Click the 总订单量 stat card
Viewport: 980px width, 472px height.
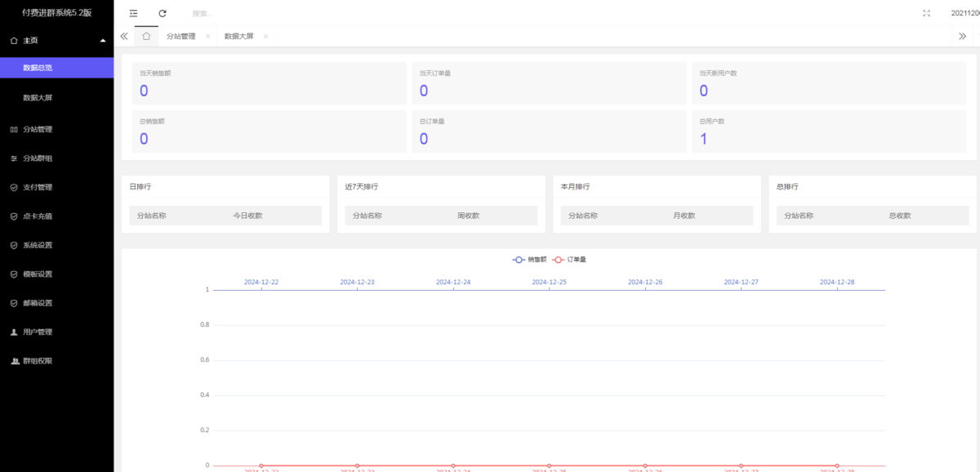pos(549,131)
